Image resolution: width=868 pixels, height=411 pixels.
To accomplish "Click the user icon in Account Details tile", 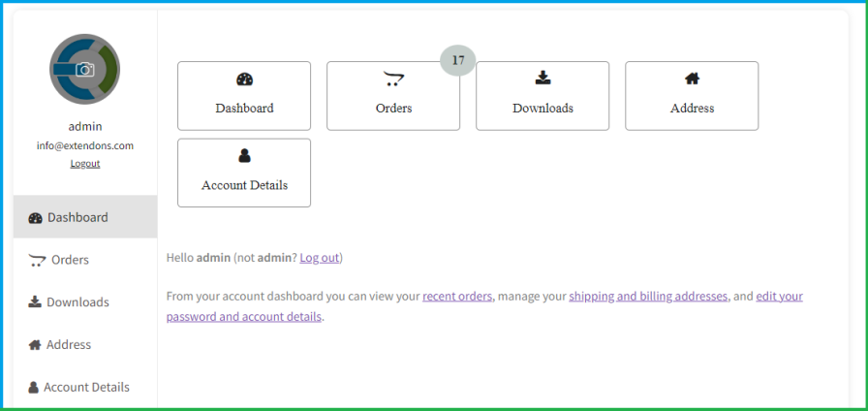I will pyautogui.click(x=244, y=155).
